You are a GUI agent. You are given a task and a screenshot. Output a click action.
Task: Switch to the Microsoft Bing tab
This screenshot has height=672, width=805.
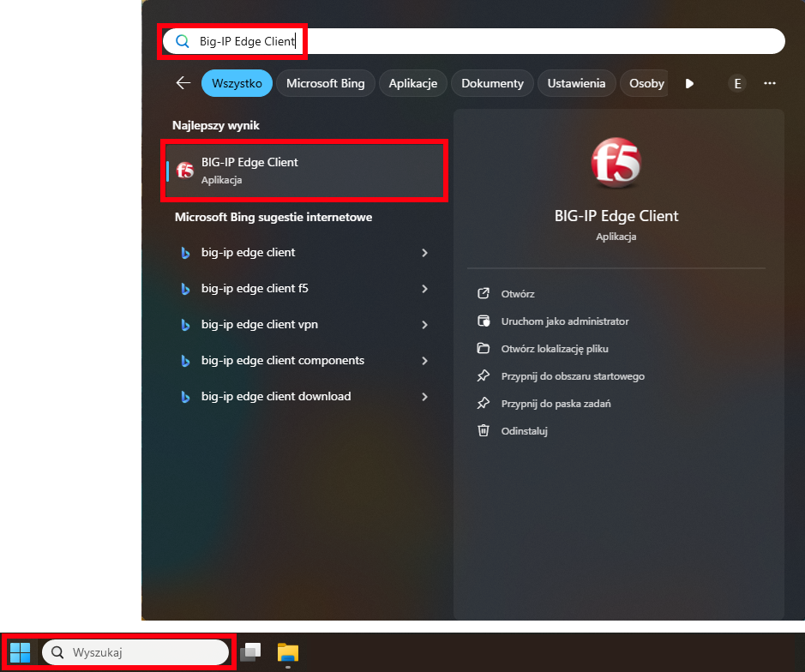tap(326, 83)
